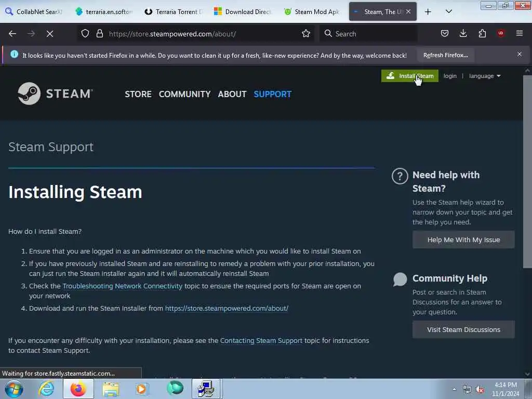
Task: Stop loading the page with the X
Action: (x=50, y=34)
